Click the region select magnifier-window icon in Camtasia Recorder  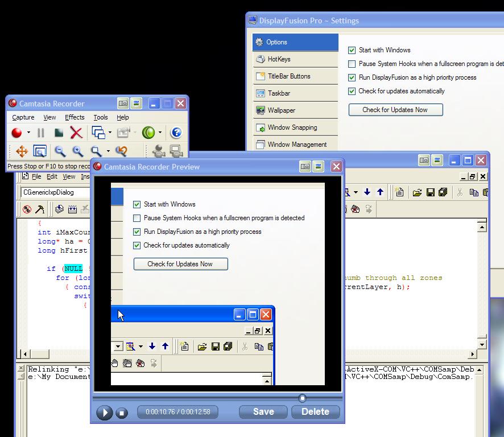[x=40, y=151]
